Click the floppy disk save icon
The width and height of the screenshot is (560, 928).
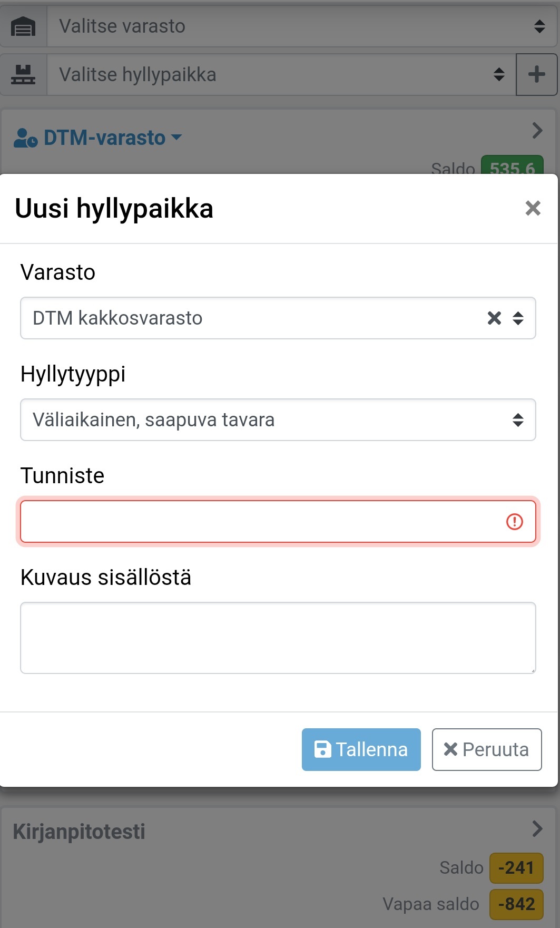tap(322, 749)
